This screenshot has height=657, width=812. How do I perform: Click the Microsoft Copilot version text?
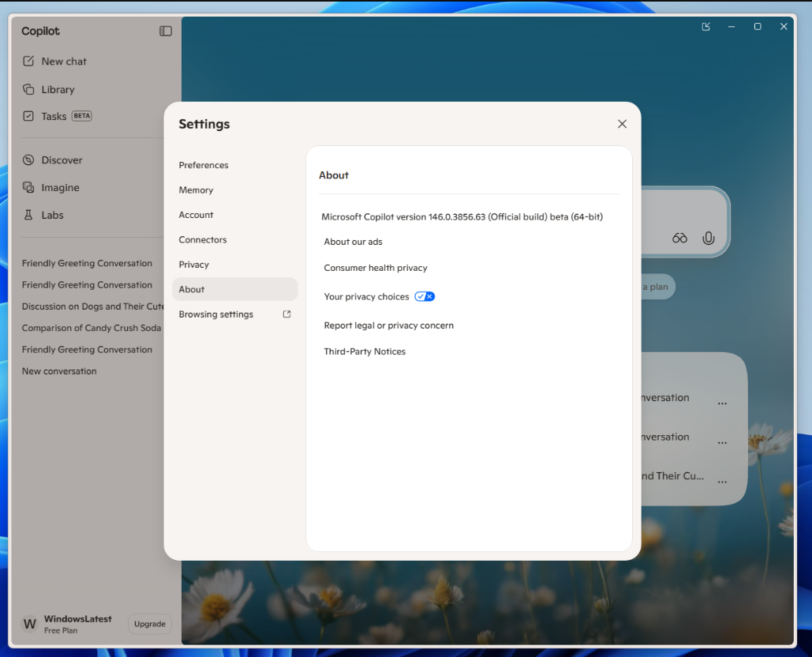tap(462, 216)
